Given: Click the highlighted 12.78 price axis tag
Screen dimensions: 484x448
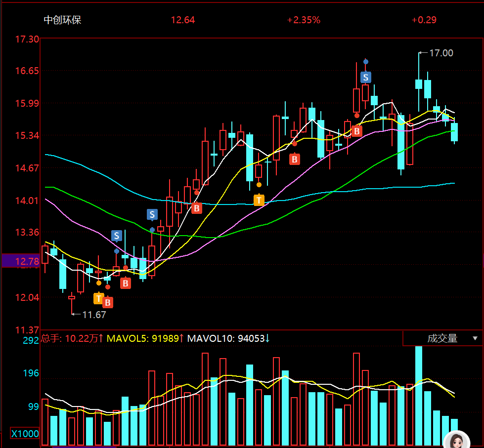Looking at the screenshot, I should click(21, 261).
